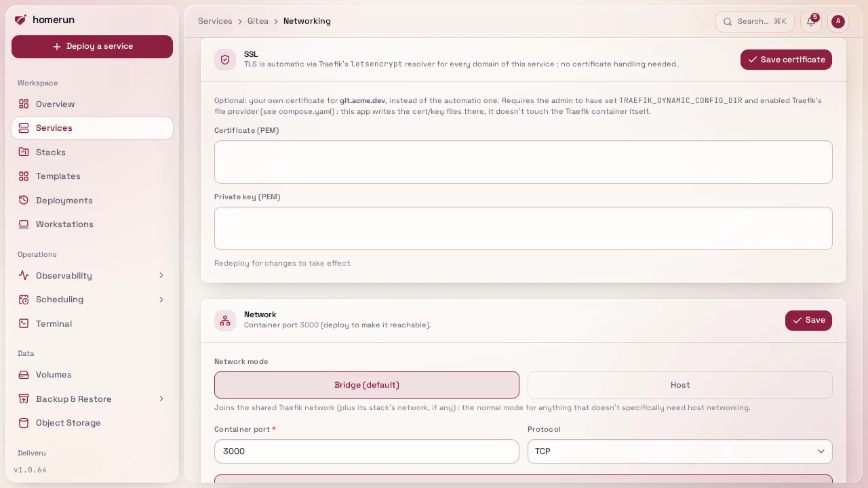Click the v1.0.64 version label

pos(31,470)
